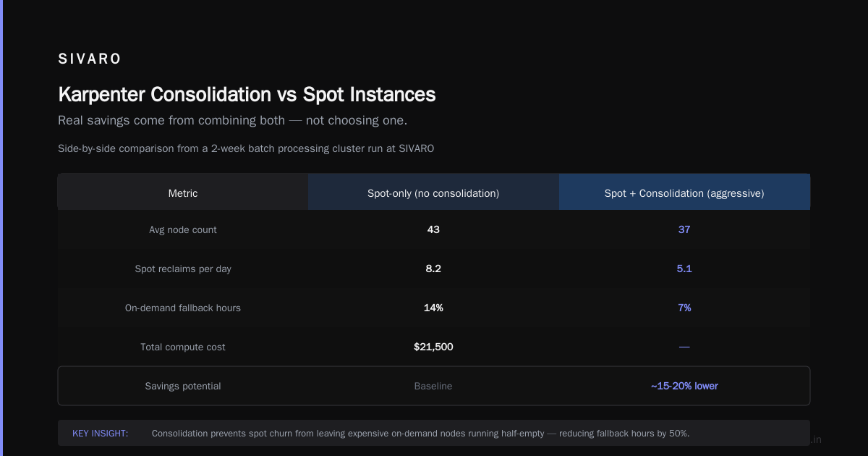Click the 8.2 spot reclaims value
Screen dimensions: 868x456
click(433, 269)
